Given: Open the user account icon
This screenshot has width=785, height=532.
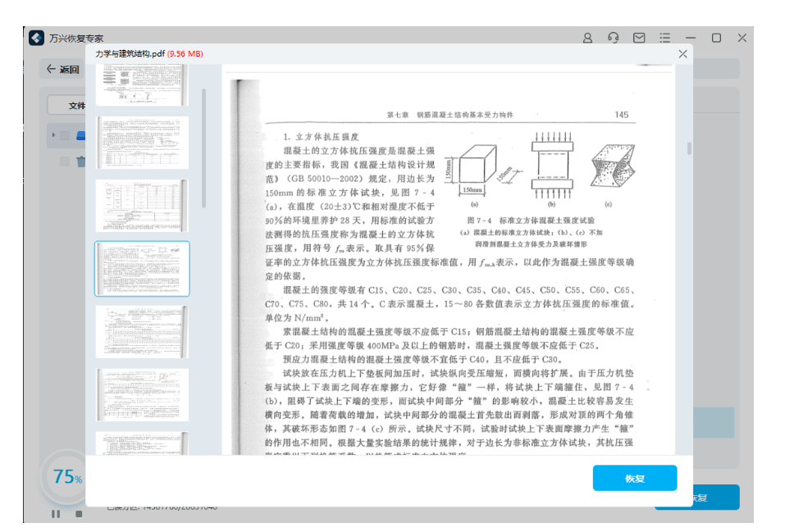Looking at the screenshot, I should pyautogui.click(x=588, y=38).
